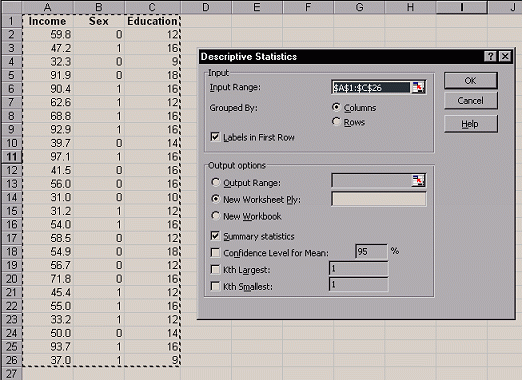Enable the Kth Smallest checkbox

click(215, 286)
